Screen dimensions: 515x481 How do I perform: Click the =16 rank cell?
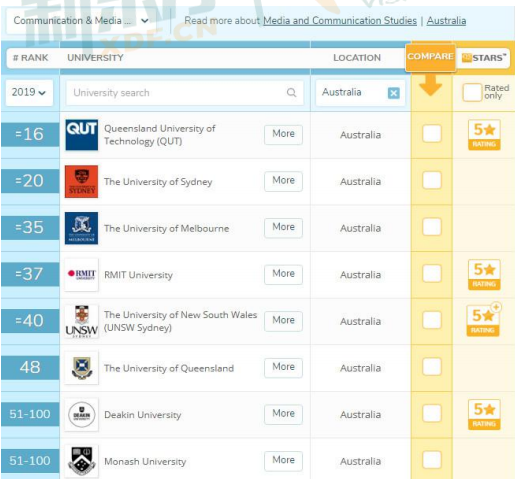pyautogui.click(x=30, y=134)
